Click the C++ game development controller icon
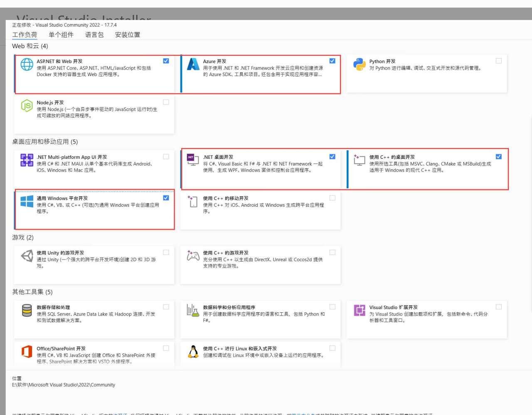 (x=193, y=255)
